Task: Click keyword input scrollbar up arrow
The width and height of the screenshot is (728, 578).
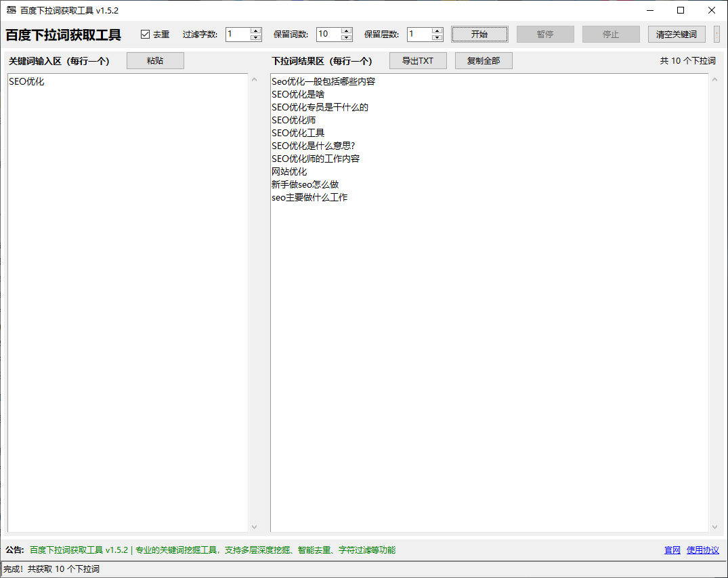Action: click(x=255, y=80)
